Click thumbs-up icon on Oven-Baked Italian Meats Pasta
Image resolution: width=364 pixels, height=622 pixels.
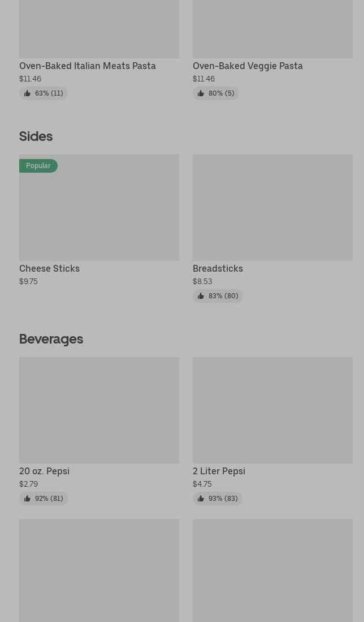27,93
